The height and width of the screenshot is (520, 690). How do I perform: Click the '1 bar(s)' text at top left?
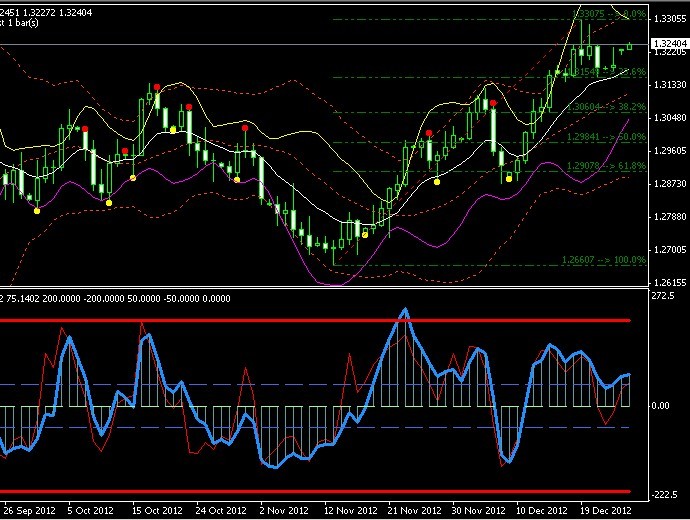pos(22,23)
